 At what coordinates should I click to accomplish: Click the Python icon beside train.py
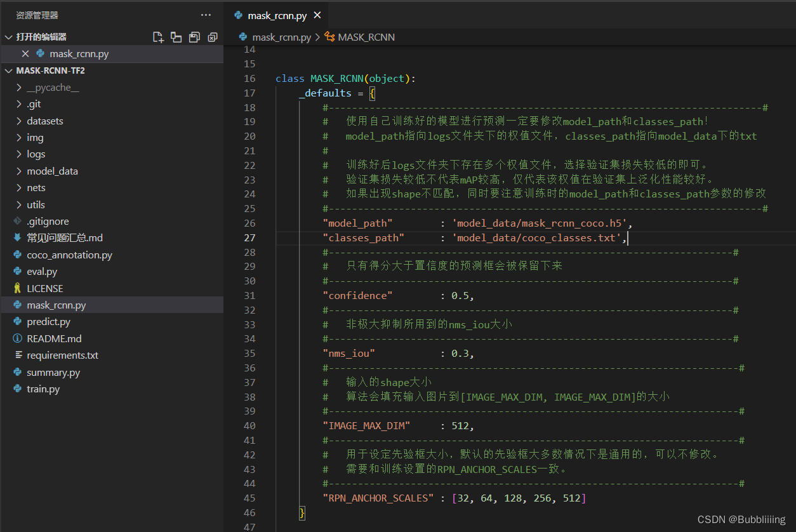(x=17, y=389)
